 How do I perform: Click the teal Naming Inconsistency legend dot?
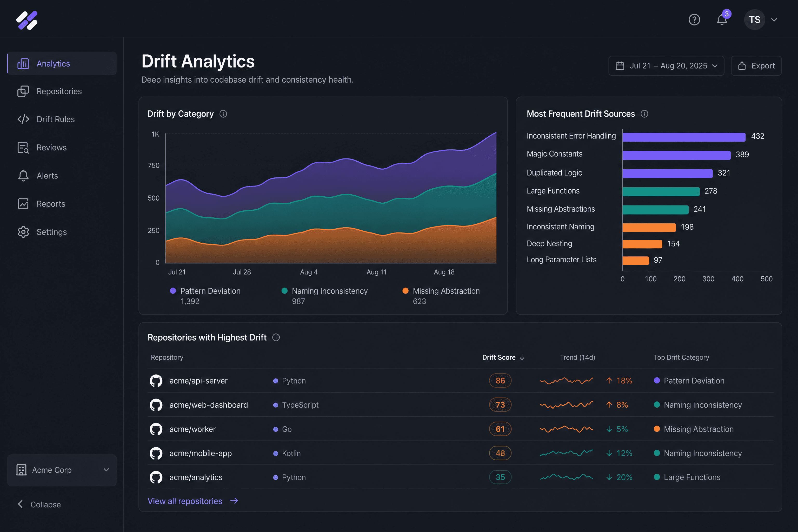[285, 291]
